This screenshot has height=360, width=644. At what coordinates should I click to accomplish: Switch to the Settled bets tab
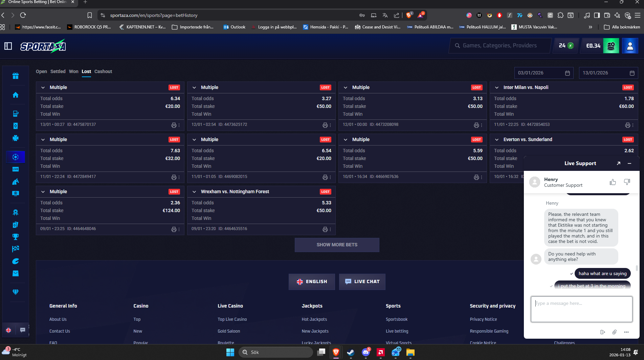pos(58,71)
